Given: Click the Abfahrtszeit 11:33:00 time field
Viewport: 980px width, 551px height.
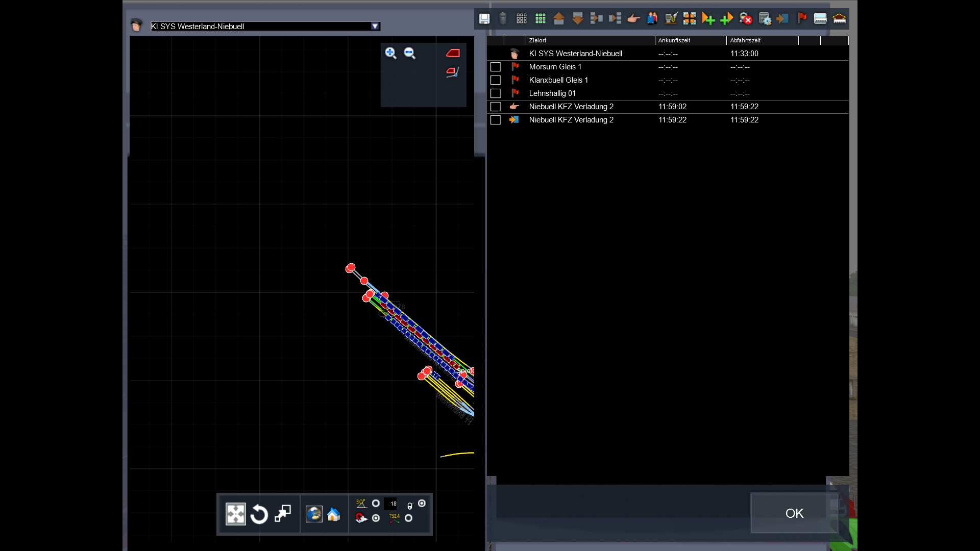Looking at the screenshot, I should [744, 54].
